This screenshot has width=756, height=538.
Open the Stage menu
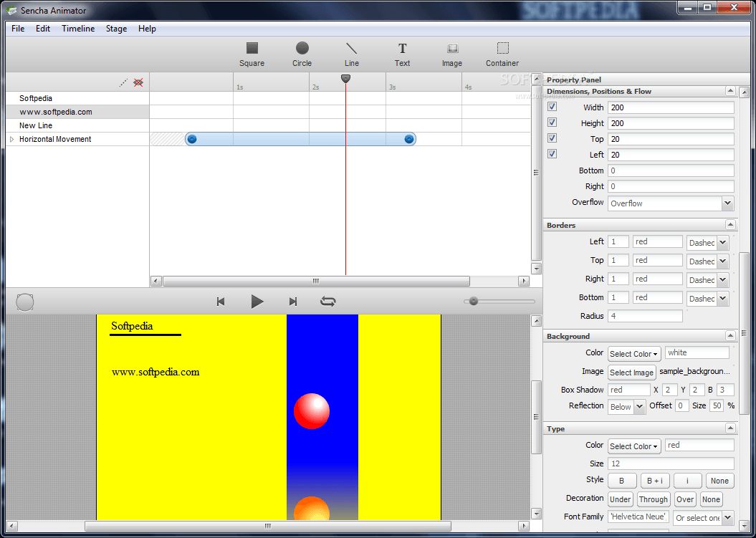(x=116, y=29)
